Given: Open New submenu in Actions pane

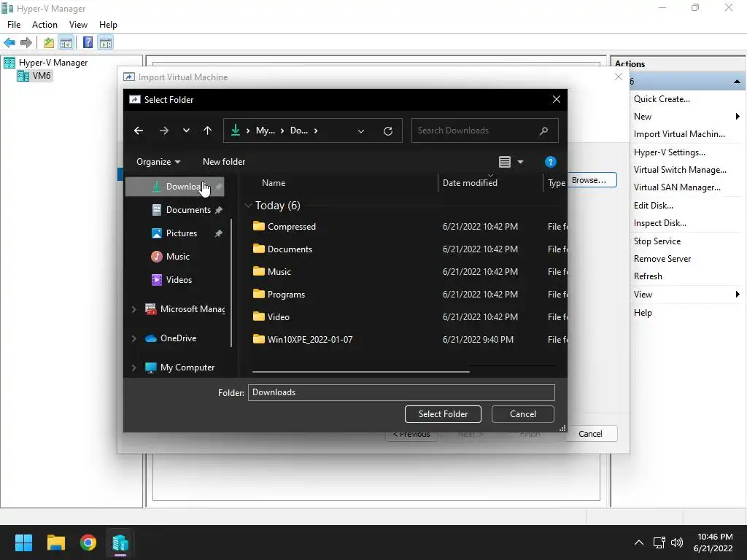Looking at the screenshot, I should [686, 117].
